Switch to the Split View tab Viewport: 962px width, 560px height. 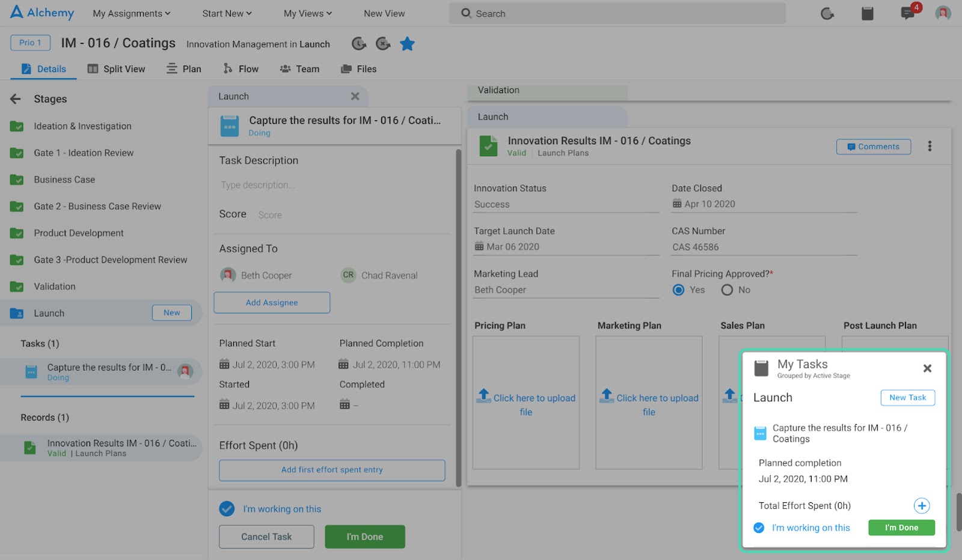click(116, 68)
